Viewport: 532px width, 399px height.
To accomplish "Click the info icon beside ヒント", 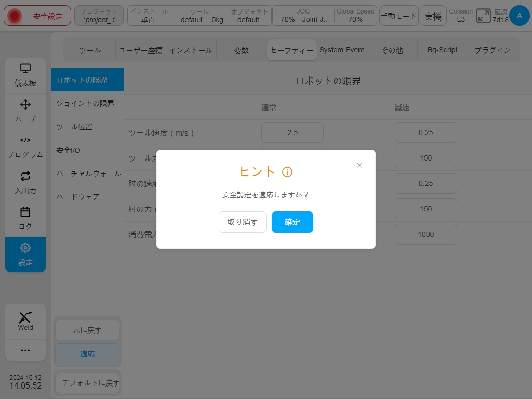I will (287, 172).
